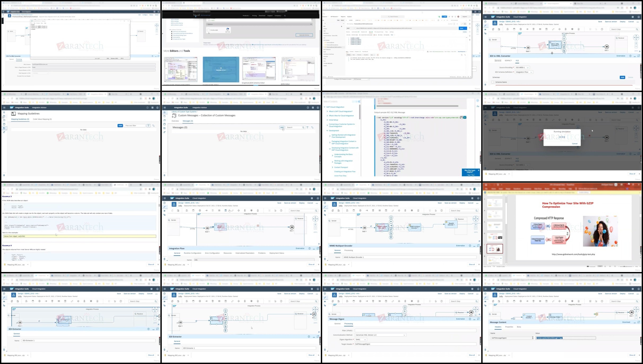Screen dimensions: 643x364
Task: Switch to Code Value Mapping (0) tab
Action: tap(42, 119)
